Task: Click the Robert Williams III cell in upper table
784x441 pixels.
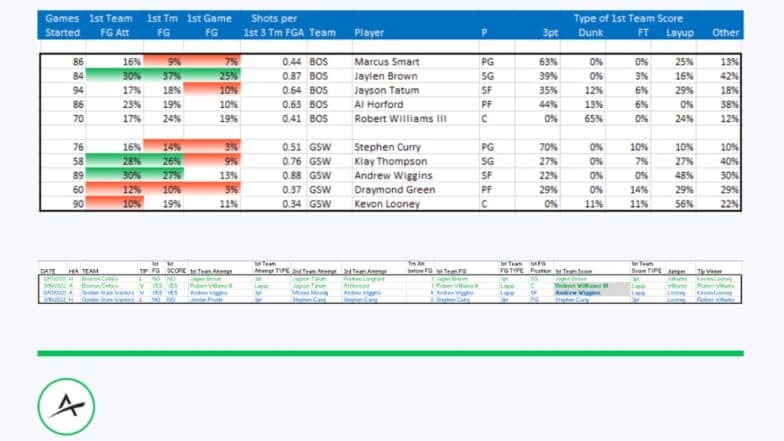Action: click(400, 119)
